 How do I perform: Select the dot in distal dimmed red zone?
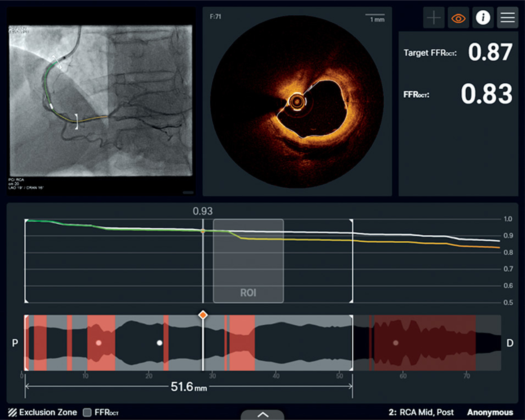click(396, 343)
